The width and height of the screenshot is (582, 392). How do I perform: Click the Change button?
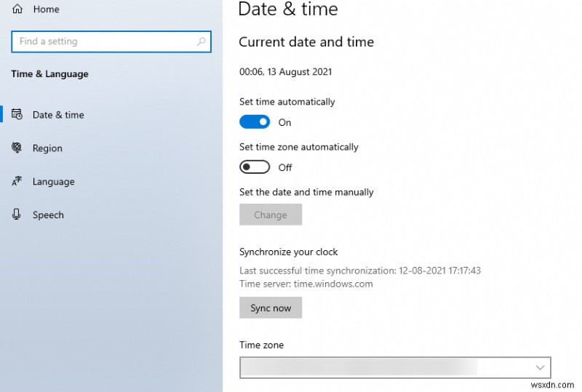coord(271,215)
